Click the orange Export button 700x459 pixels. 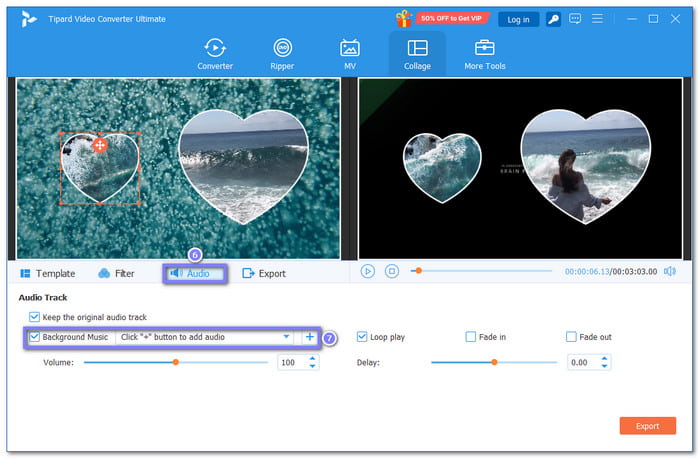pyautogui.click(x=647, y=426)
